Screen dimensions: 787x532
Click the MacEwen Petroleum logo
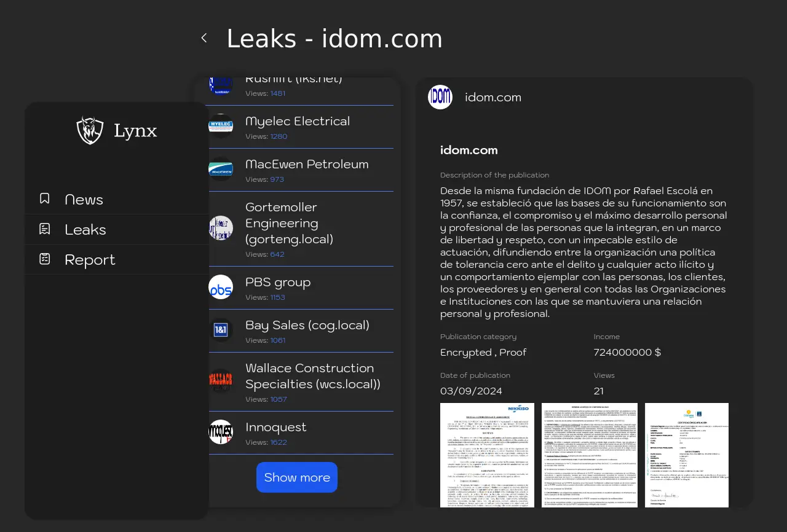pyautogui.click(x=221, y=169)
